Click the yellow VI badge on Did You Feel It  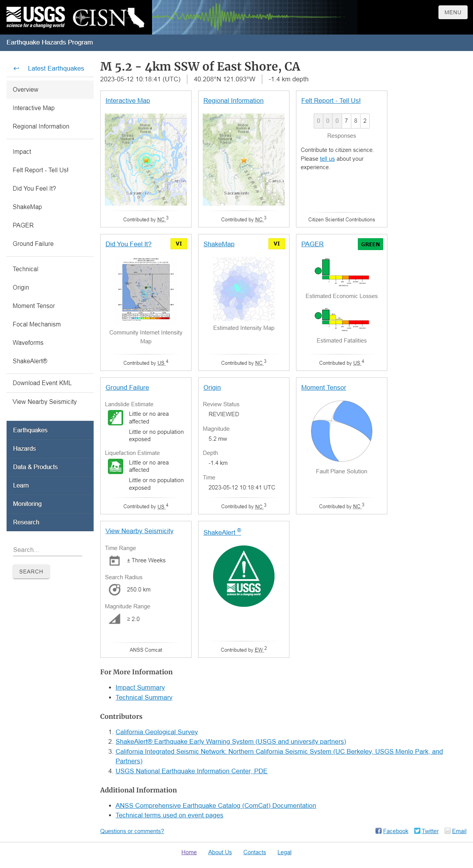tap(179, 244)
